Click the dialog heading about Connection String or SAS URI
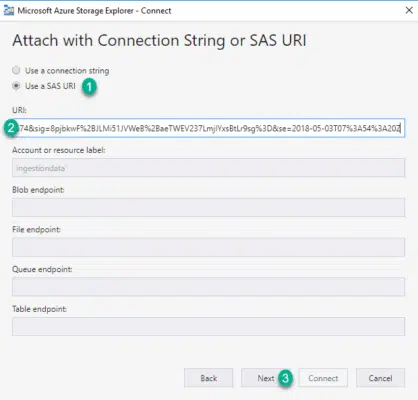Viewport: 418px width, 400px height. 159,41
